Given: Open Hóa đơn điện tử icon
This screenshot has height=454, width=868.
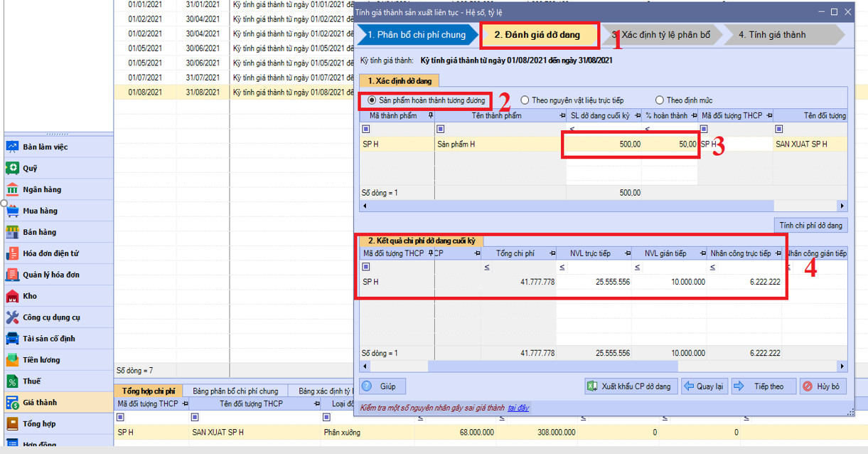Looking at the screenshot, I should [12, 253].
